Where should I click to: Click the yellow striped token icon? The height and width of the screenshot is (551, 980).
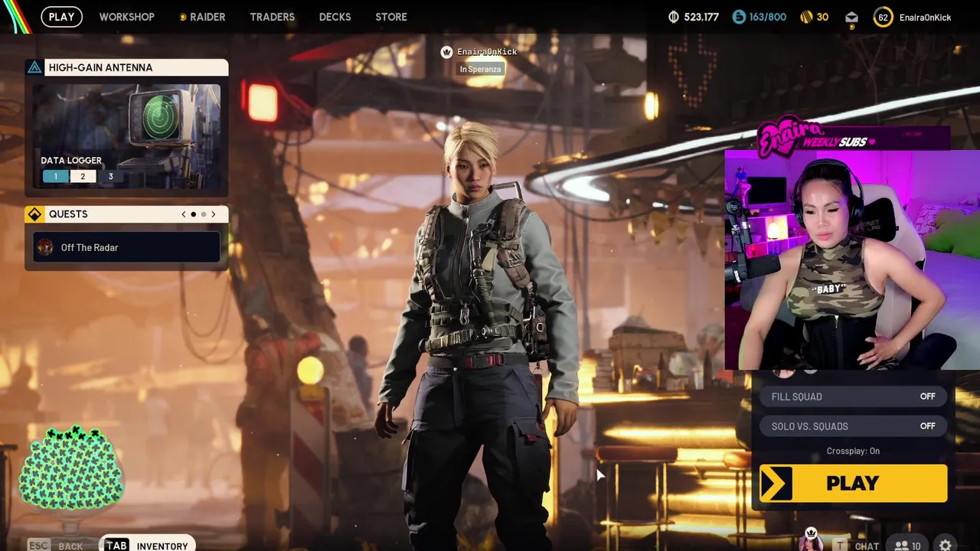pos(806,17)
